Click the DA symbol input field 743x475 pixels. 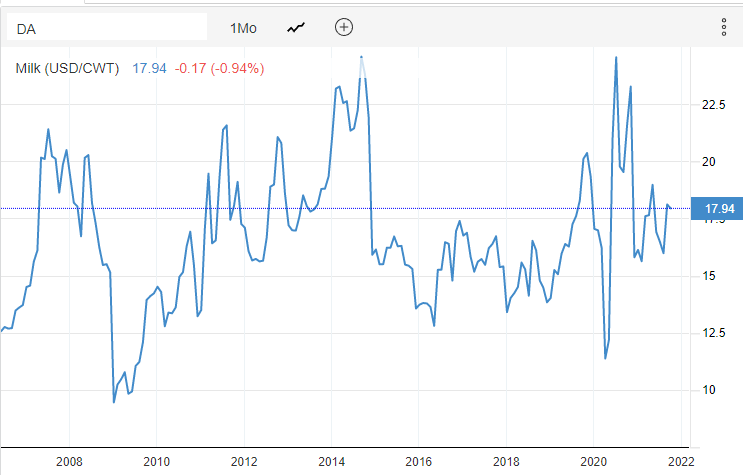pos(106,28)
